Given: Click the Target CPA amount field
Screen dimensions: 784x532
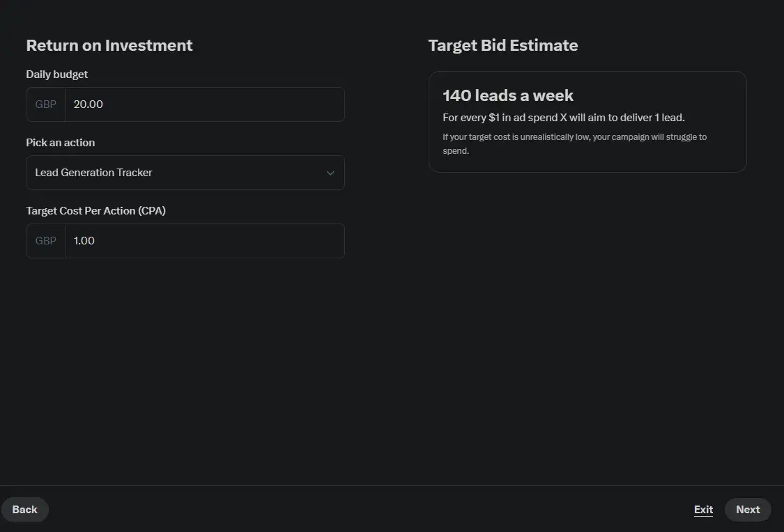Looking at the screenshot, I should pyautogui.click(x=204, y=241).
